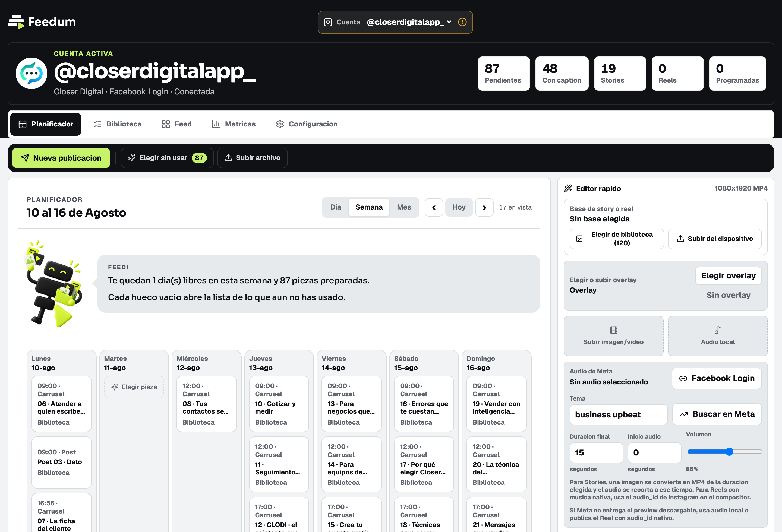
Task: Open Lunes card 06 · Atender a quien escribe
Action: [x=62, y=404]
